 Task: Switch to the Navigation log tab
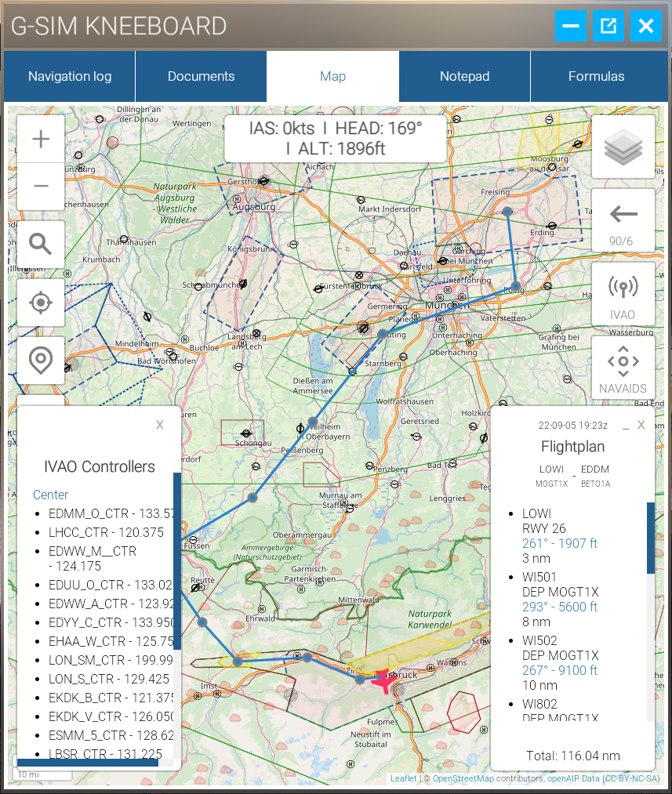pos(69,76)
